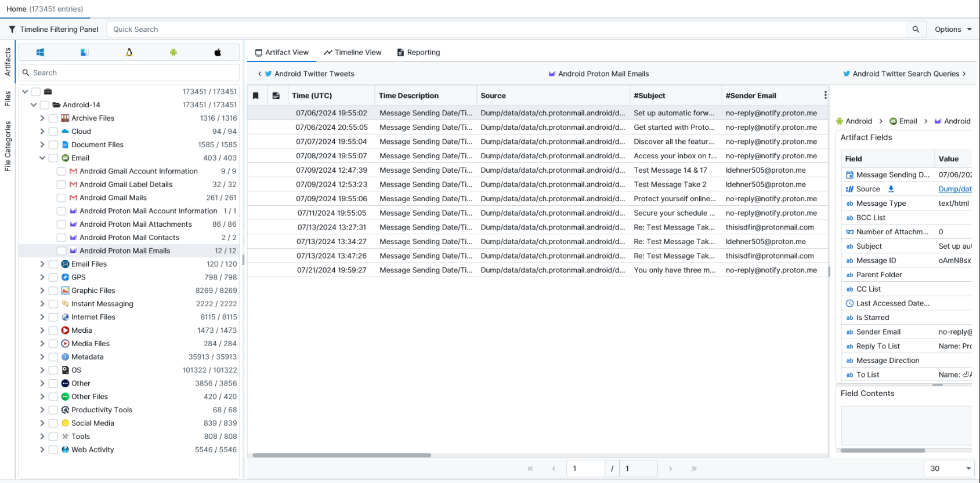This screenshot has height=483, width=980.
Task: Check the Android Gmail Mails checkbox
Action: coord(62,198)
